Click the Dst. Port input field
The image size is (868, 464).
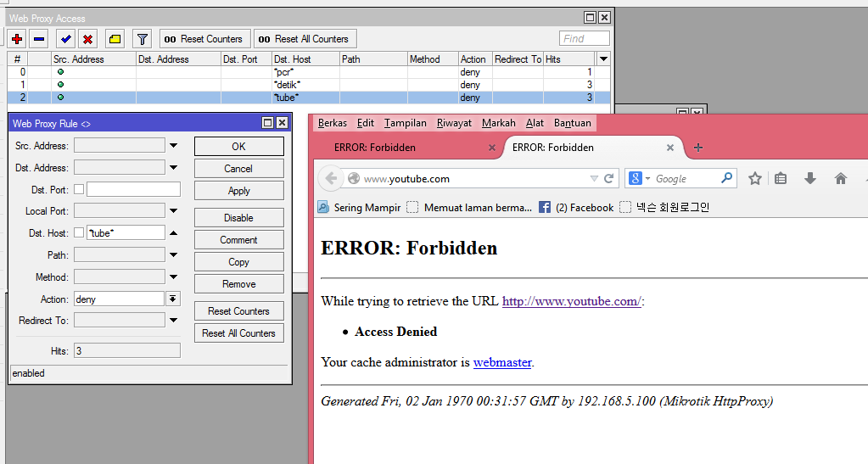[133, 189]
